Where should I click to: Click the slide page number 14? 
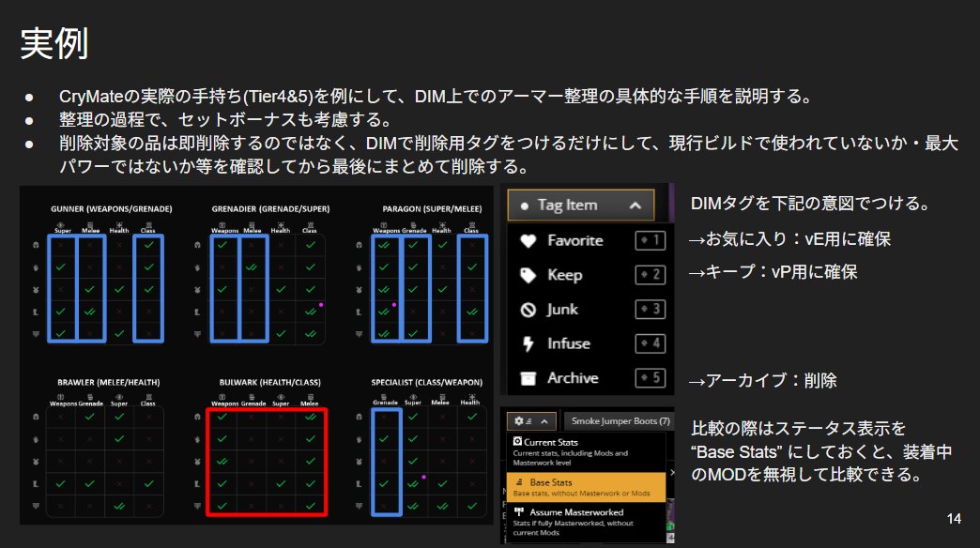(x=954, y=519)
